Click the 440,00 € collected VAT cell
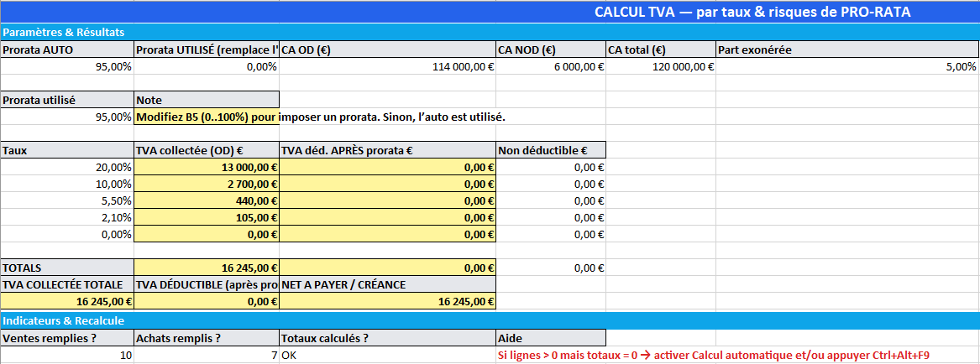The image size is (980, 364). click(206, 200)
